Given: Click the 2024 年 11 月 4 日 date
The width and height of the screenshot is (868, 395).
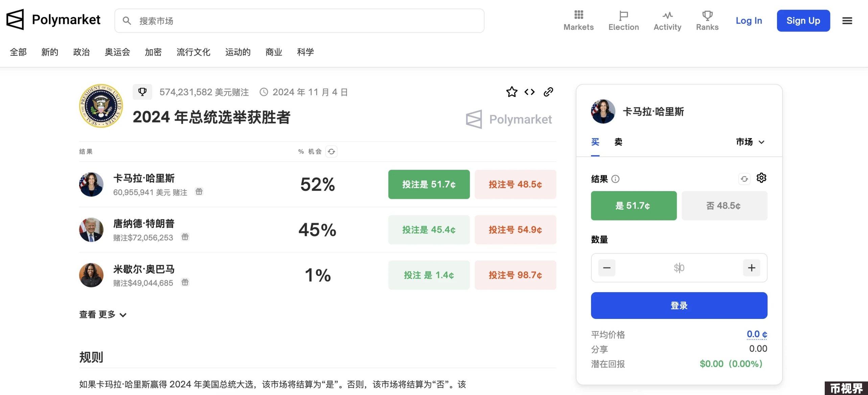Looking at the screenshot, I should click(x=310, y=92).
